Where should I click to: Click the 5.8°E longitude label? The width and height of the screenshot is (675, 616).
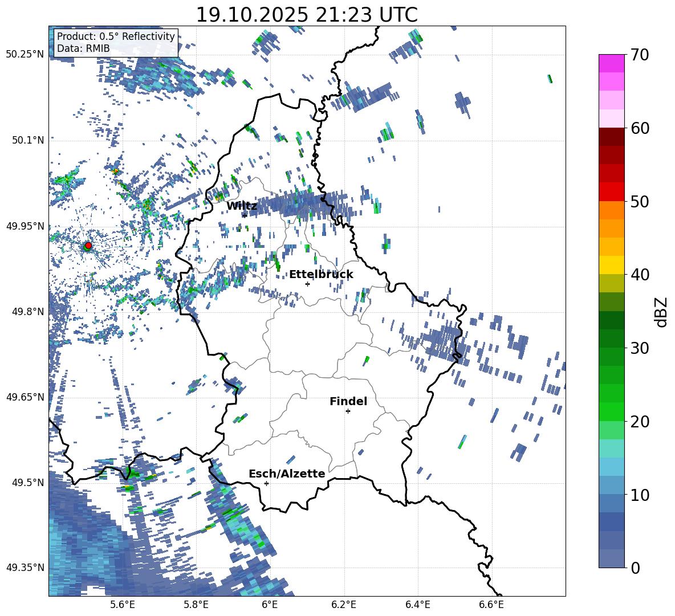[x=196, y=605]
